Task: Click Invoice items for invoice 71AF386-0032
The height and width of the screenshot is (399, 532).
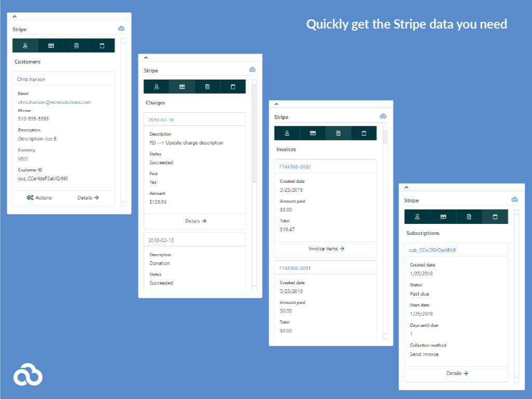Action: click(x=325, y=248)
